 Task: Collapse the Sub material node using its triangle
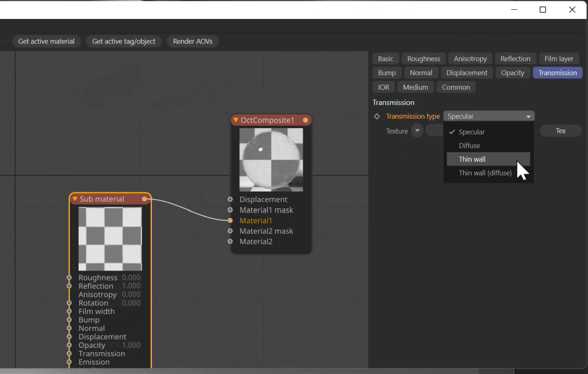(75, 199)
